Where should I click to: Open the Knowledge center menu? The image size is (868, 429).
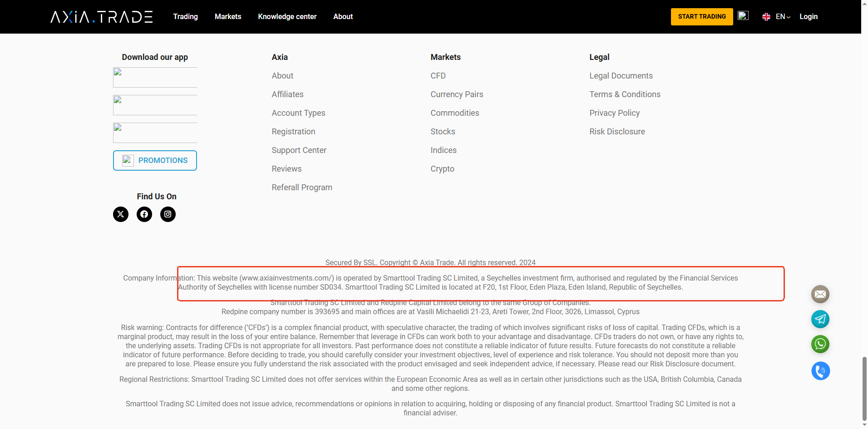click(287, 16)
